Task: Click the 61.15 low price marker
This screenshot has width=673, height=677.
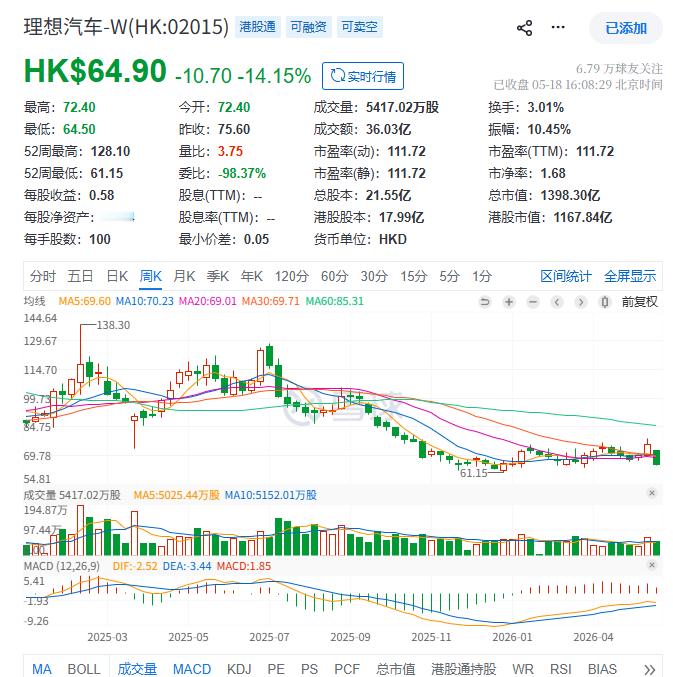Action: [x=474, y=473]
